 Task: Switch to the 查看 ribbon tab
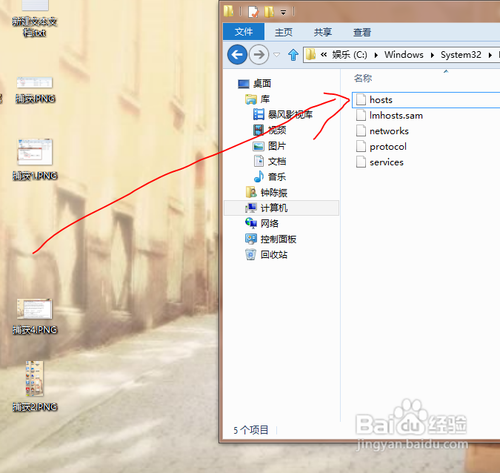coord(362,32)
